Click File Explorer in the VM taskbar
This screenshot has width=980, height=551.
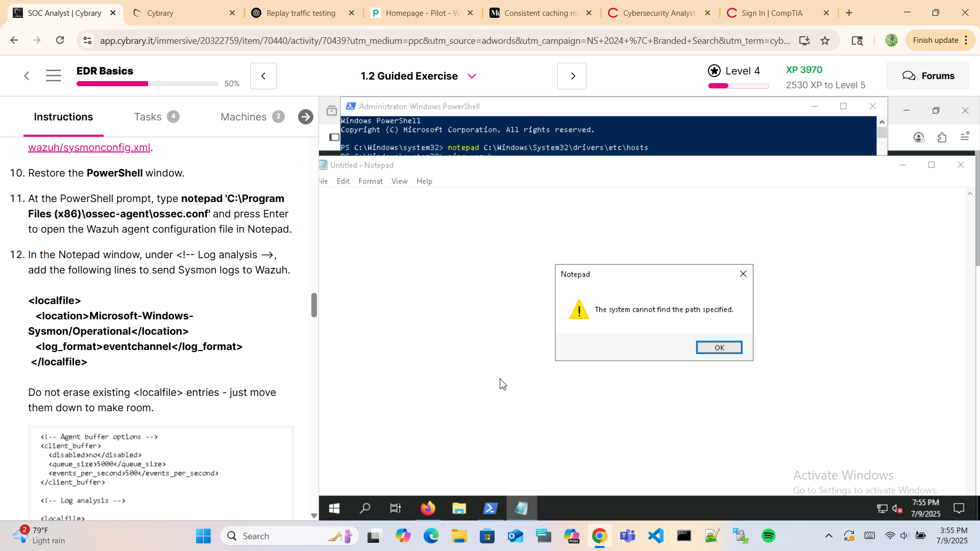(459, 508)
